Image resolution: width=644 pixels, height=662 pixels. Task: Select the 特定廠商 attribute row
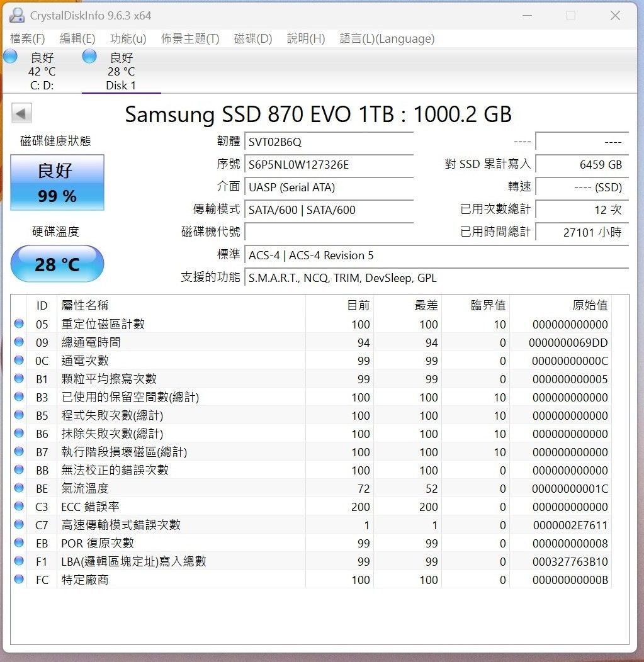point(312,580)
